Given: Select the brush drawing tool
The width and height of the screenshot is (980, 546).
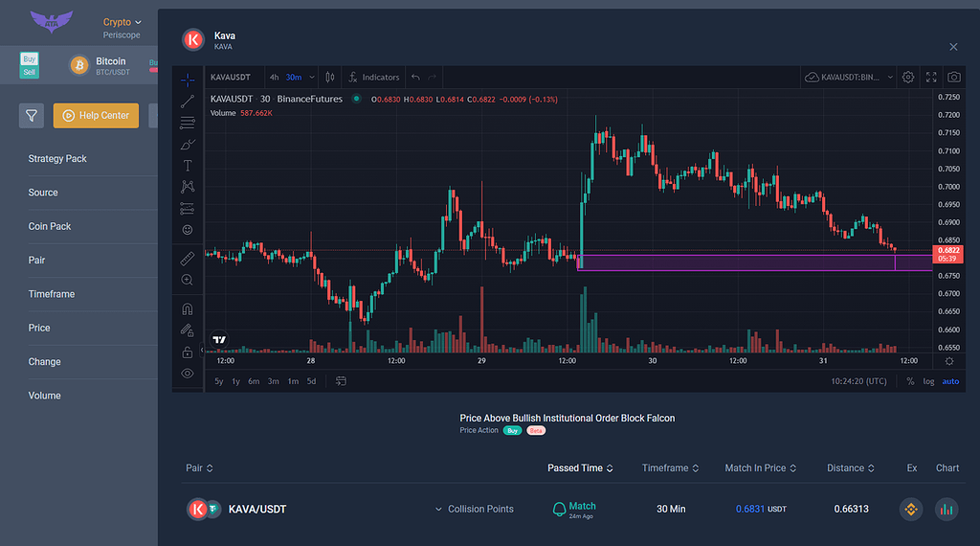Looking at the screenshot, I should pos(188,144).
